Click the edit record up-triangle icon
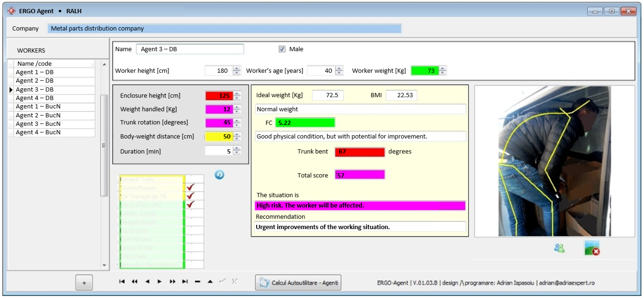This screenshot has width=644, height=299. tap(210, 282)
